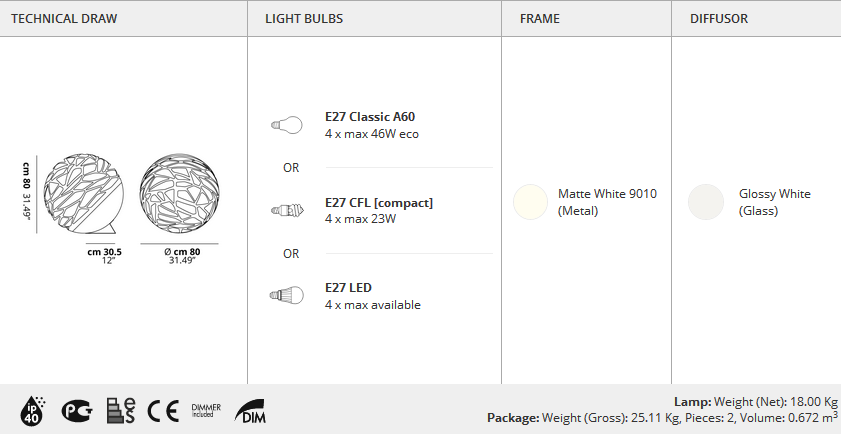Click the Light Bulbs column header
Image resolution: width=841 pixels, height=434 pixels.
click(304, 19)
